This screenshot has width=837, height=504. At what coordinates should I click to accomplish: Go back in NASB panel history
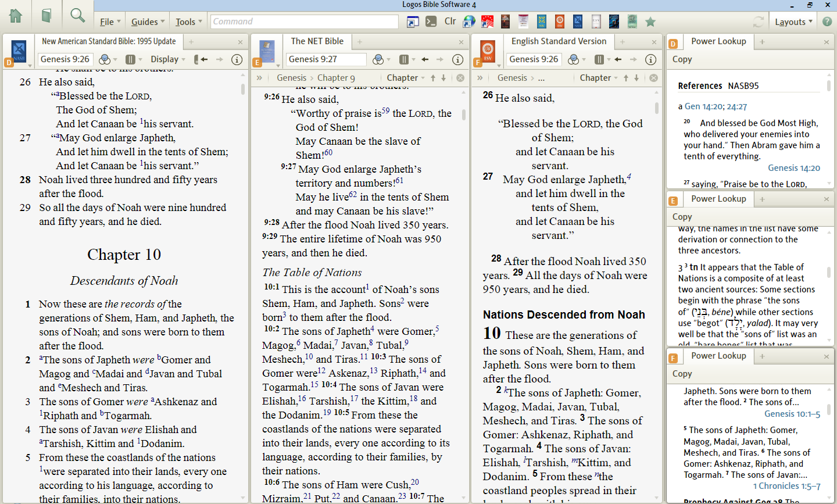[203, 59]
